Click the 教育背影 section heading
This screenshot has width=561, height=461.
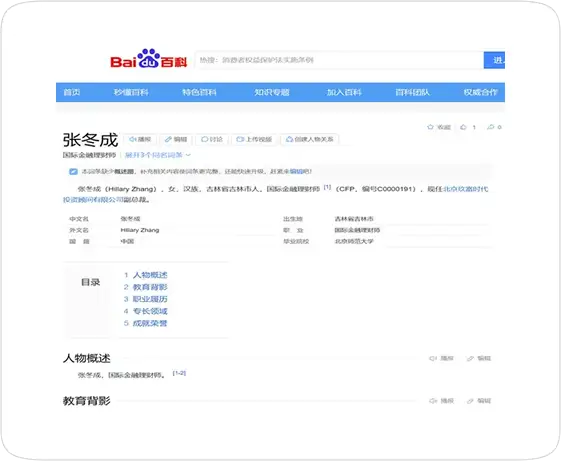click(x=87, y=401)
